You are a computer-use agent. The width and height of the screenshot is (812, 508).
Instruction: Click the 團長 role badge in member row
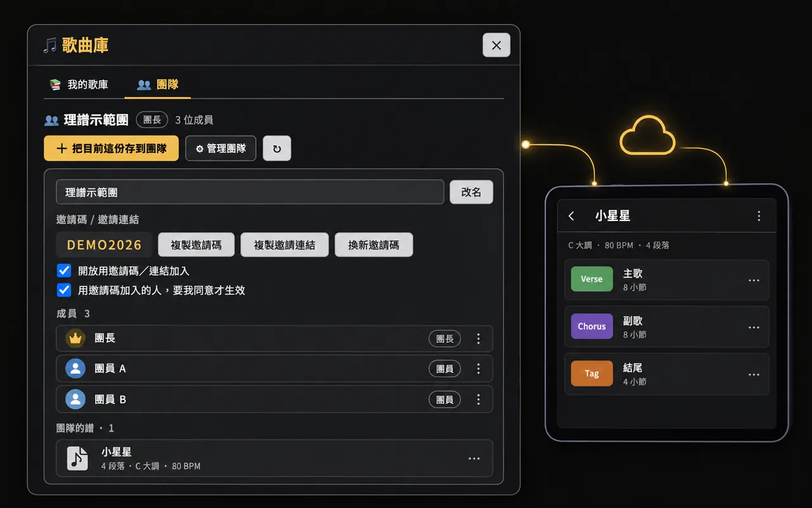pyautogui.click(x=445, y=338)
